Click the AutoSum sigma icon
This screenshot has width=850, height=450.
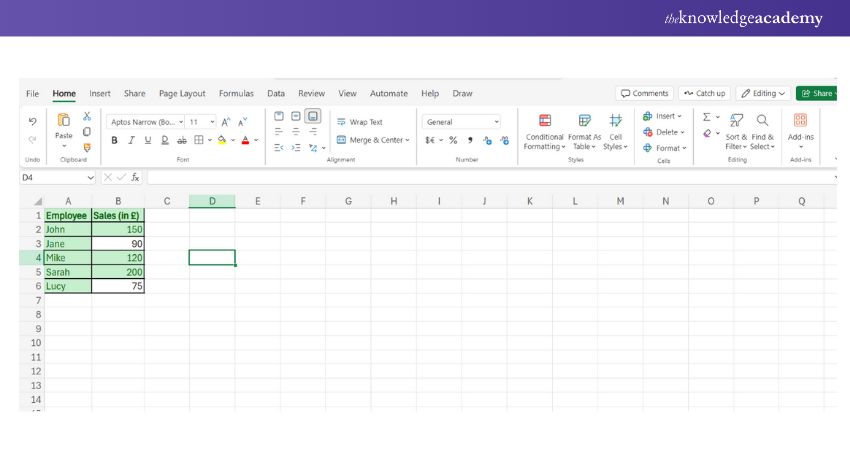coord(706,117)
